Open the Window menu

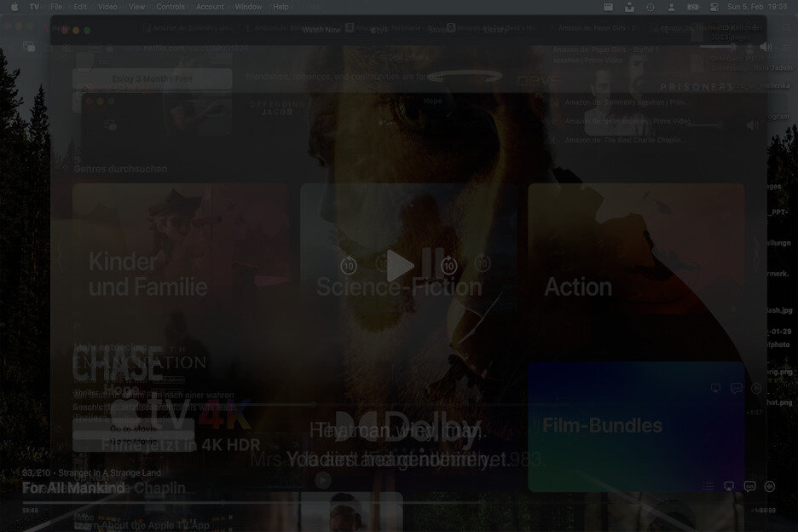coord(248,7)
